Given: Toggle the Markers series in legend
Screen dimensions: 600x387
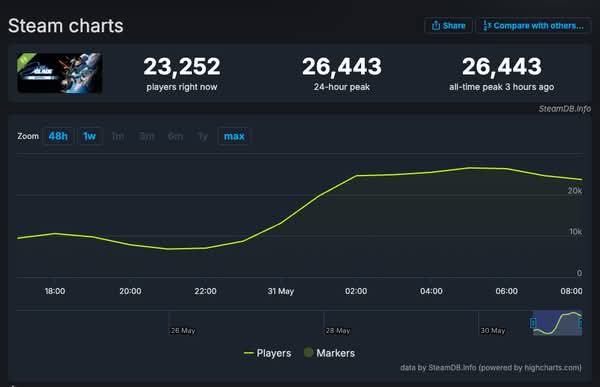Looking at the screenshot, I should pos(329,353).
